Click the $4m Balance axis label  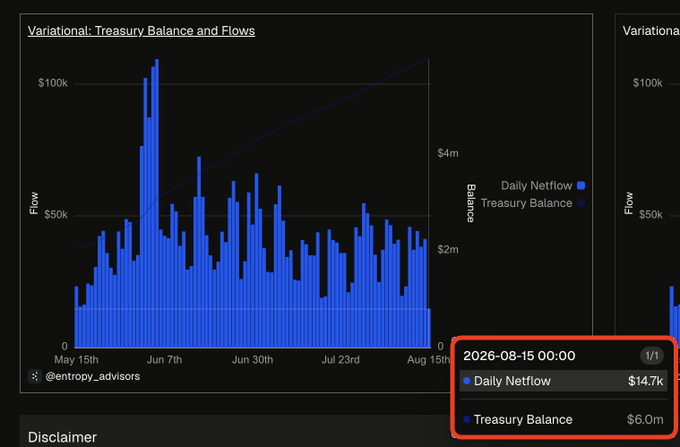click(x=448, y=153)
